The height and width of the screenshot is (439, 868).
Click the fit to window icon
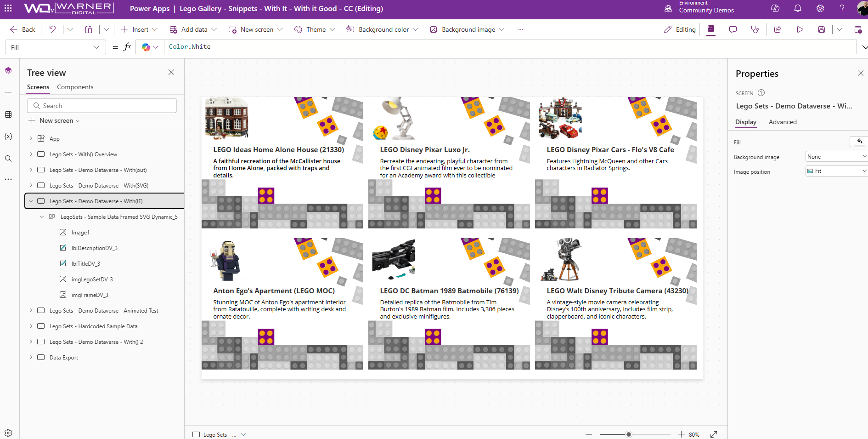point(714,434)
